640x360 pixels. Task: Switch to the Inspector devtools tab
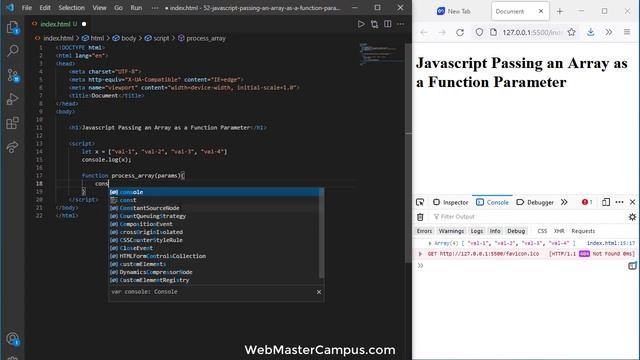coord(451,202)
